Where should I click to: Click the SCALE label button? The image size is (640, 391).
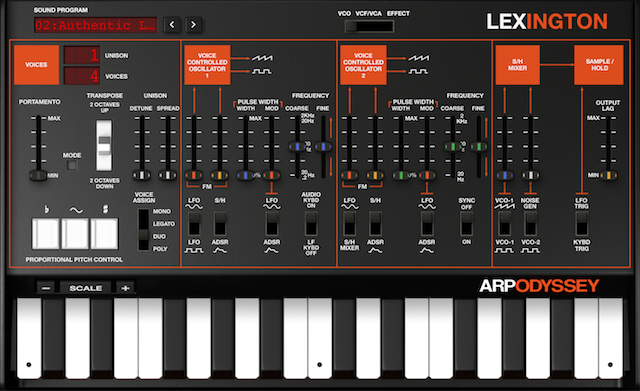(85, 288)
